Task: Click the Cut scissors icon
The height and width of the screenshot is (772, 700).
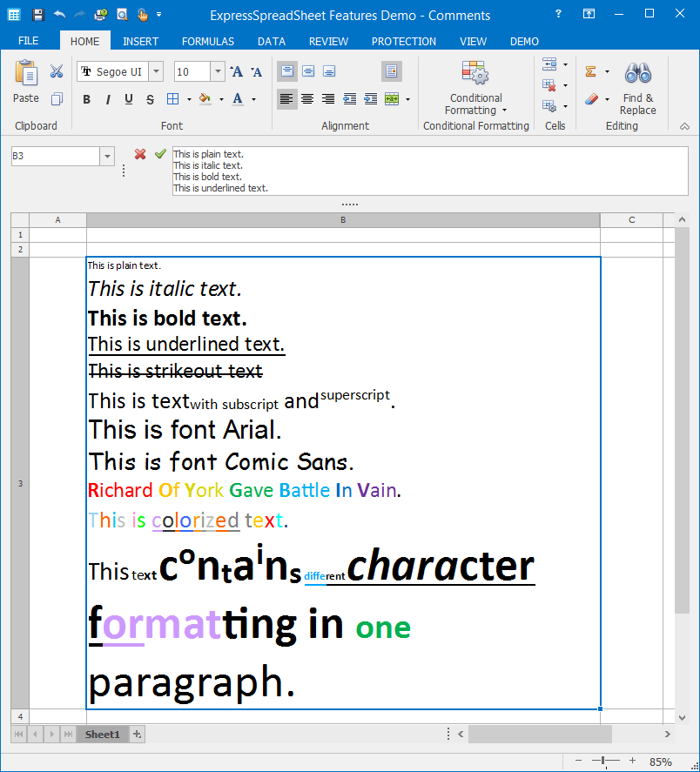Action: pyautogui.click(x=57, y=71)
